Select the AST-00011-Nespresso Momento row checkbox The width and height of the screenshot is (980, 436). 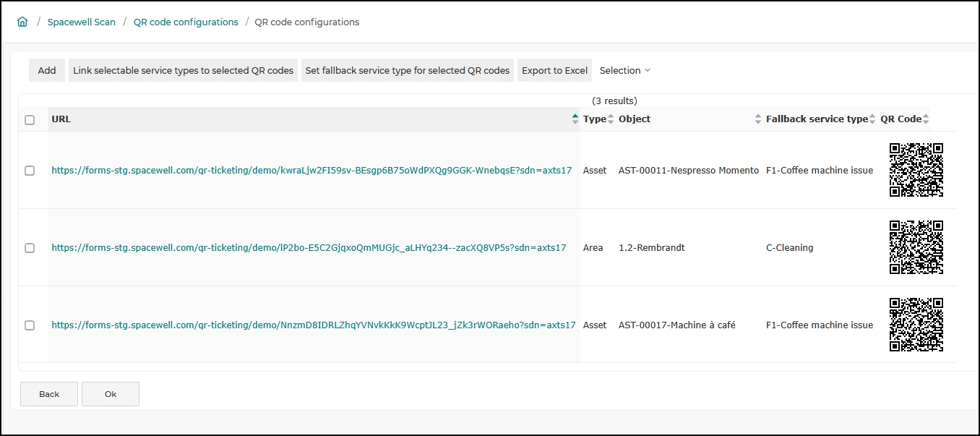pos(30,171)
